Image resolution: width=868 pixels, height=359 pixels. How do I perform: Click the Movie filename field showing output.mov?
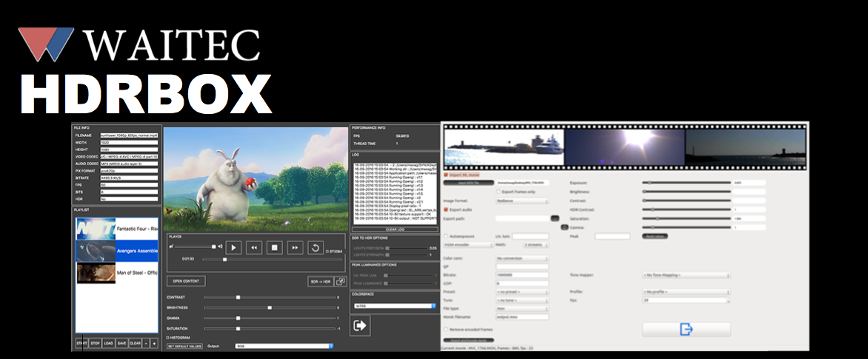click(x=522, y=317)
